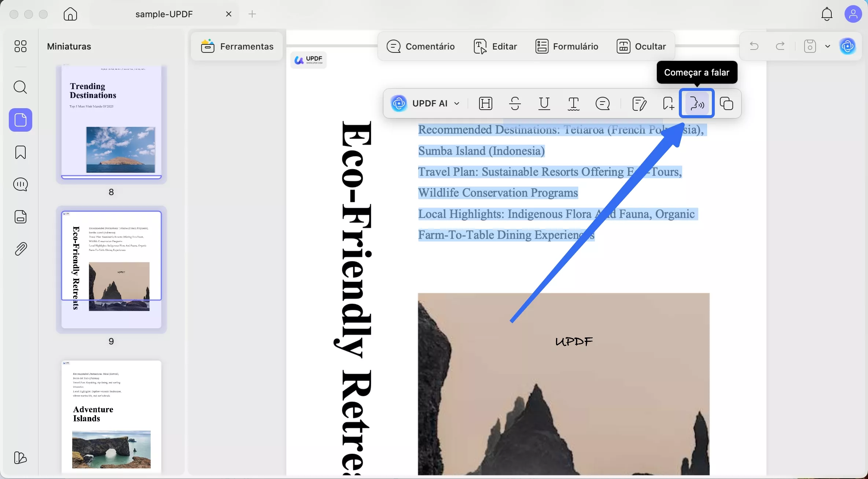Open the UPDF AI assistant in the corner
The width and height of the screenshot is (868, 479).
coord(848,46)
